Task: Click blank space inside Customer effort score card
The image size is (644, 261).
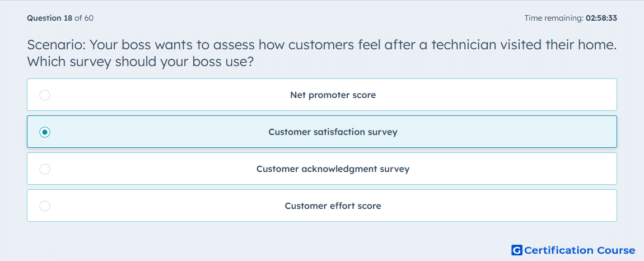Action: (493, 206)
